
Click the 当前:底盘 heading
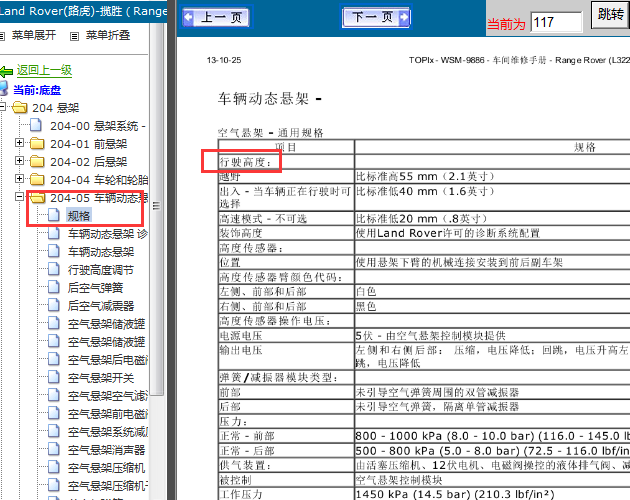pyautogui.click(x=37, y=90)
